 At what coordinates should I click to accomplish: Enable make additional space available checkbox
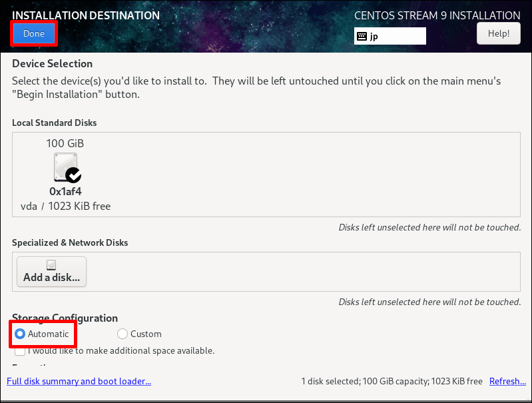coord(20,351)
